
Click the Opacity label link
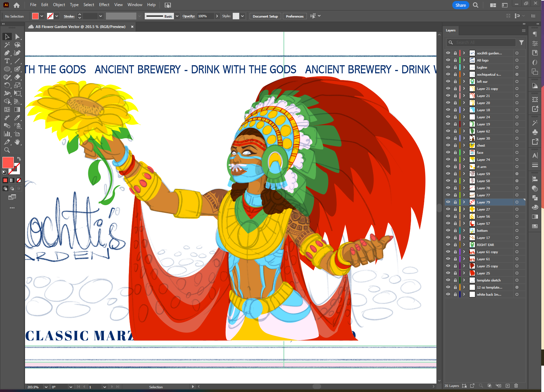188,16
